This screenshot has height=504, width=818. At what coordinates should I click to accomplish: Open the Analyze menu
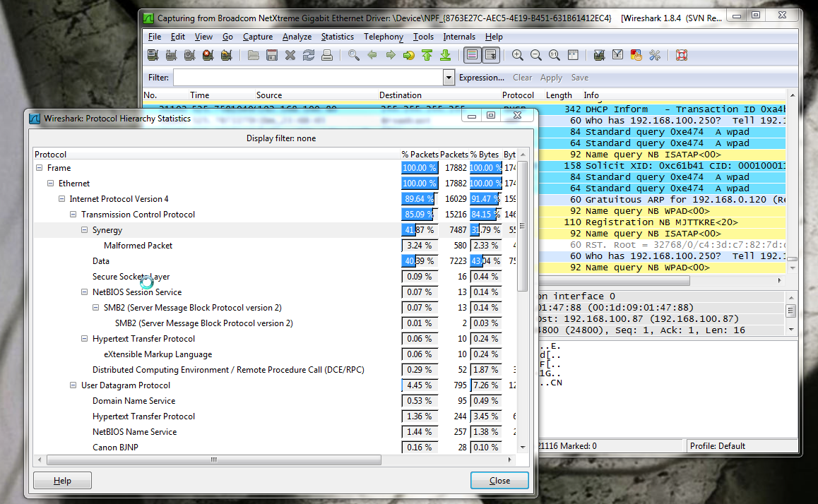click(x=297, y=37)
